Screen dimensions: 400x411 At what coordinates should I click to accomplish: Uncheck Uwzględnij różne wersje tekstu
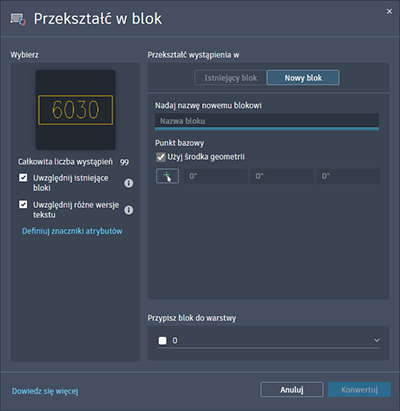coord(23,204)
